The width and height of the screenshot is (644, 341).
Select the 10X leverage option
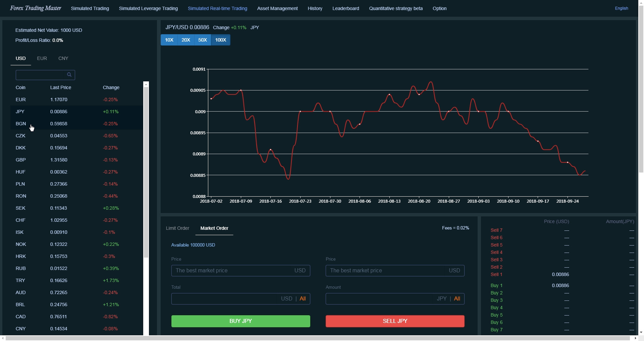(169, 40)
